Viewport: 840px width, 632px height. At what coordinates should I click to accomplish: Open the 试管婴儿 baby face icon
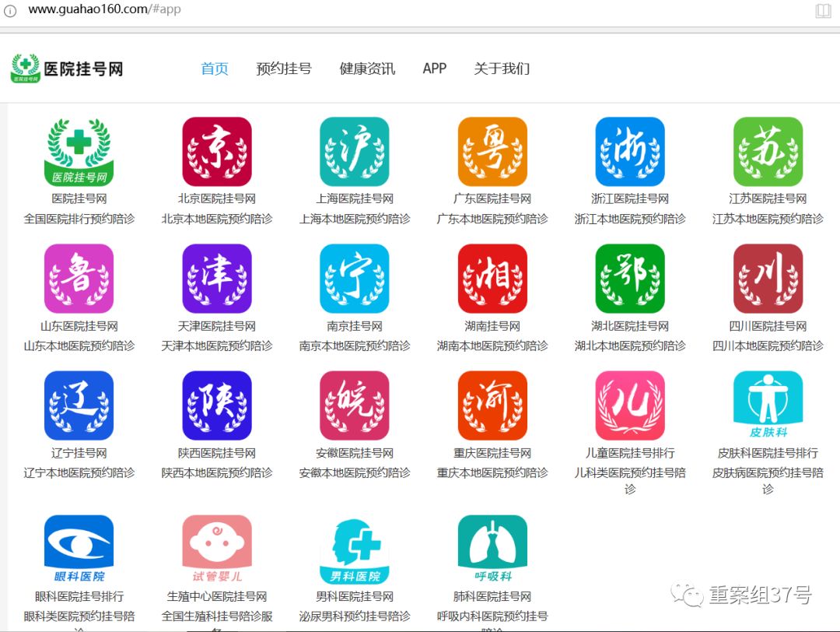217,550
